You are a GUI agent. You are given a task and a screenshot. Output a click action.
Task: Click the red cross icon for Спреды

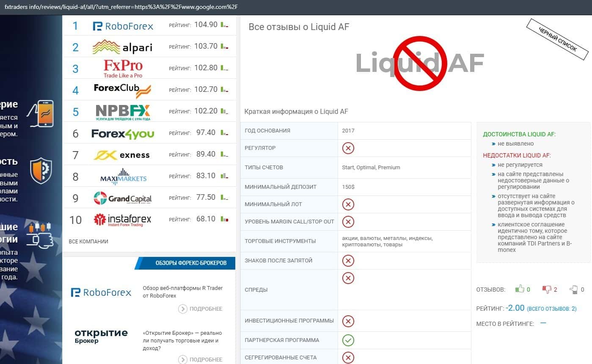coord(348,278)
